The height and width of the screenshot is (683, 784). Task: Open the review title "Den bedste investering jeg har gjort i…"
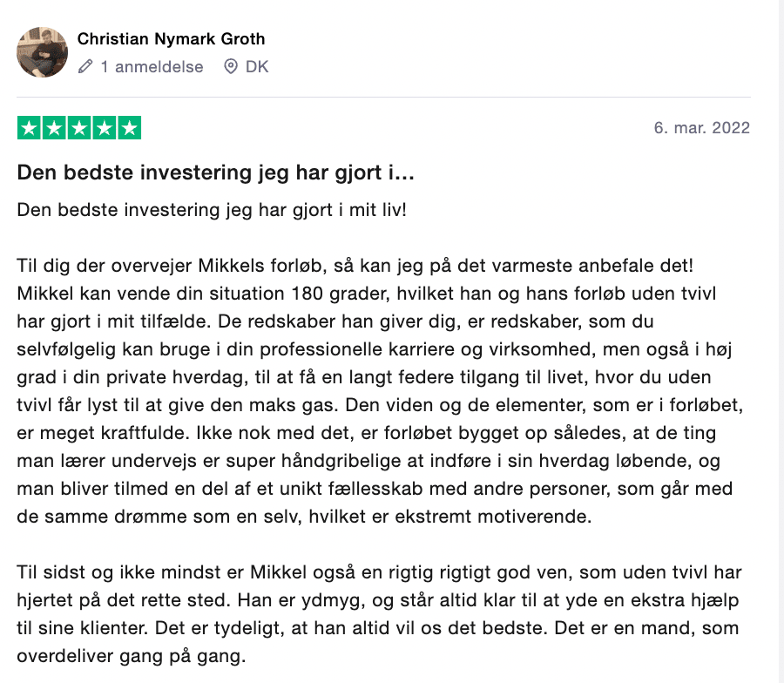(215, 172)
